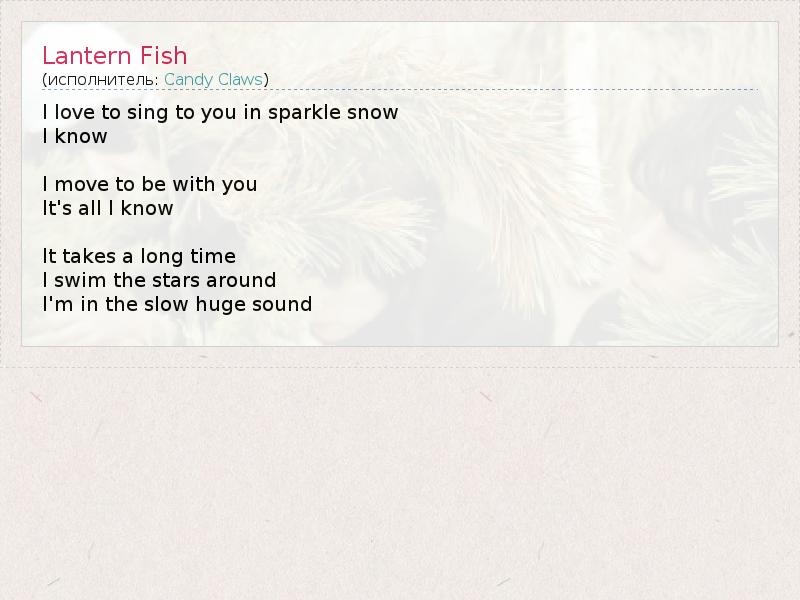800x600 pixels.
Task: Click the lyric 'I swim the stars around'
Action: [x=159, y=280]
